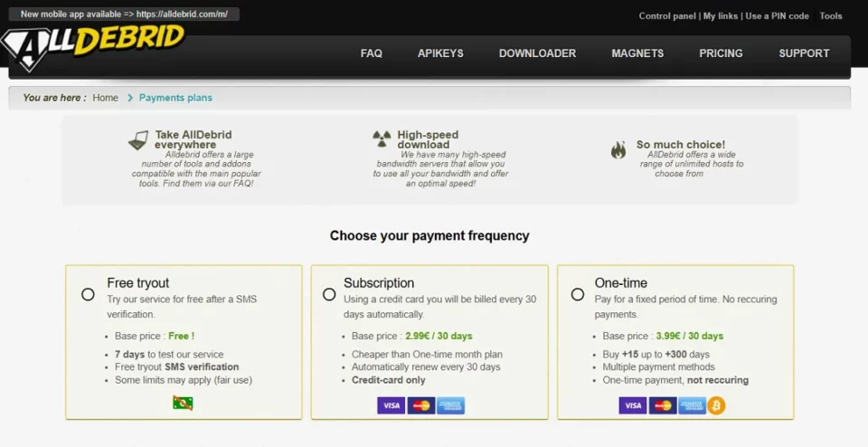
Task: Click the flame icon beside So much choice
Action: [x=618, y=149]
